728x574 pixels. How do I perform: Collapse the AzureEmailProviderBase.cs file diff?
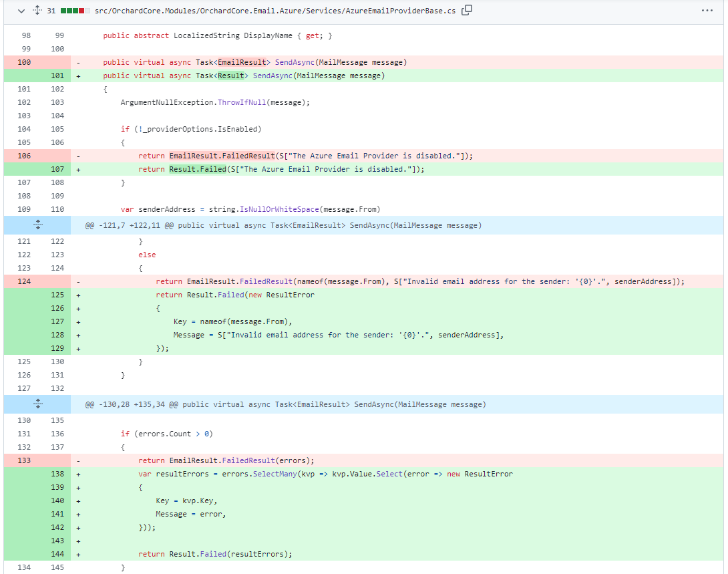coord(21,11)
